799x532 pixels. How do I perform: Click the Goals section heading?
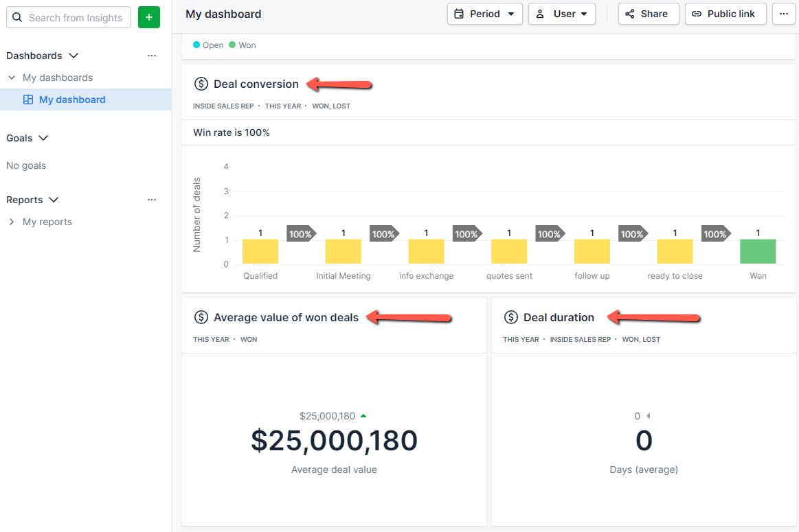pos(19,138)
